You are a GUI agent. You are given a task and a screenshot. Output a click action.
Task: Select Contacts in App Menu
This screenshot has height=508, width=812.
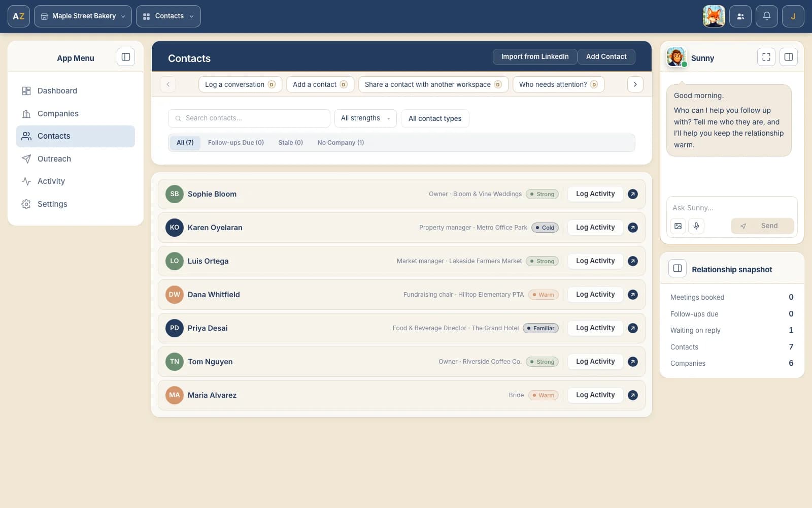coord(76,136)
